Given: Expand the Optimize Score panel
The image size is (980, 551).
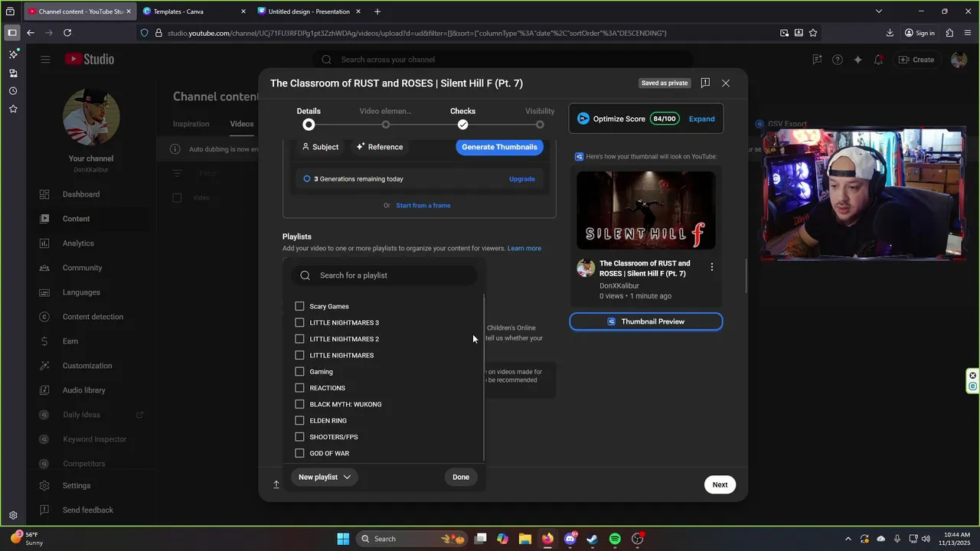Looking at the screenshot, I should [701, 119].
